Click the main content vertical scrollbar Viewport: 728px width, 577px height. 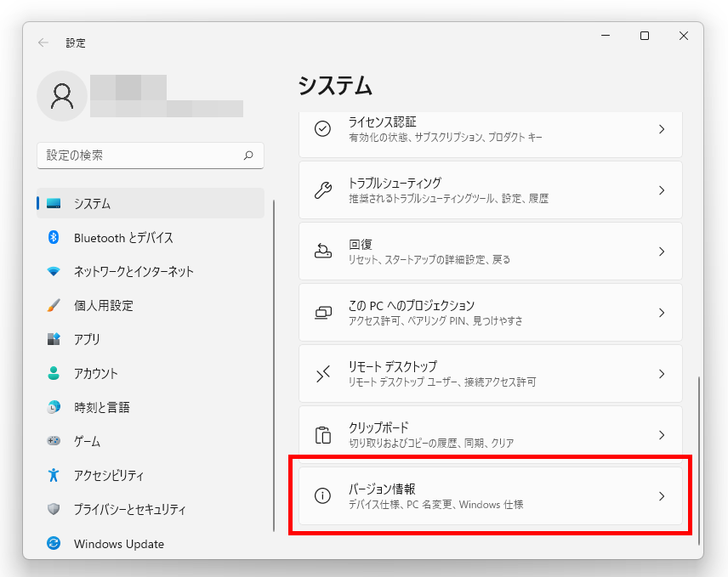point(698,461)
